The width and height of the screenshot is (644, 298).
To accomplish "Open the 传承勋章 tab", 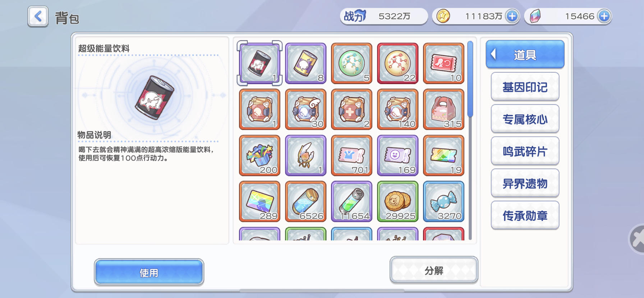I will click(525, 215).
